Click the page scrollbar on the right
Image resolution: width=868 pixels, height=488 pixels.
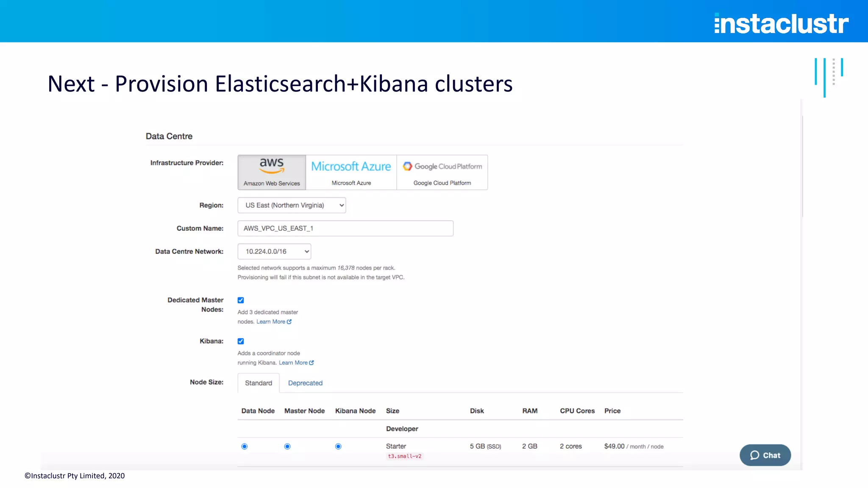click(802, 166)
